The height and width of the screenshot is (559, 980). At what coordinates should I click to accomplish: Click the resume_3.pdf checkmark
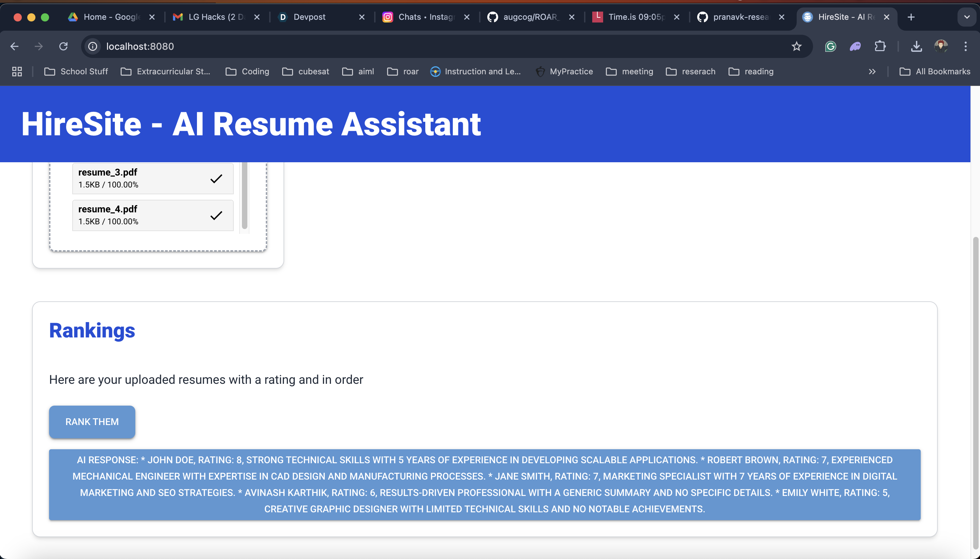216,179
